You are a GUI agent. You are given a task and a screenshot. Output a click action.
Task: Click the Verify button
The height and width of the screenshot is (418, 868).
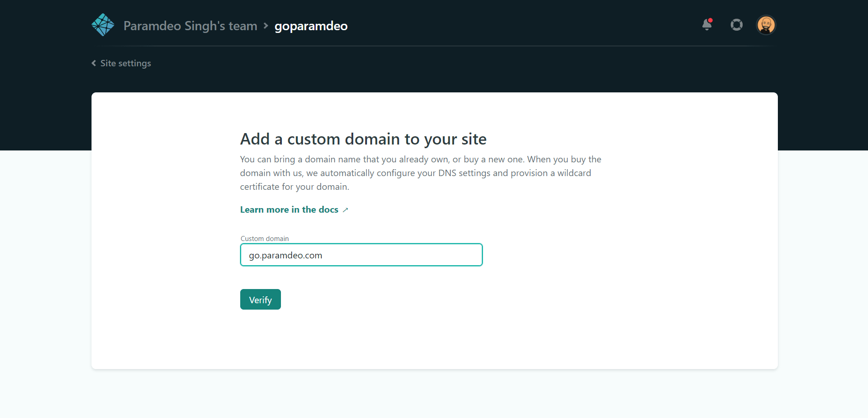[260, 300]
